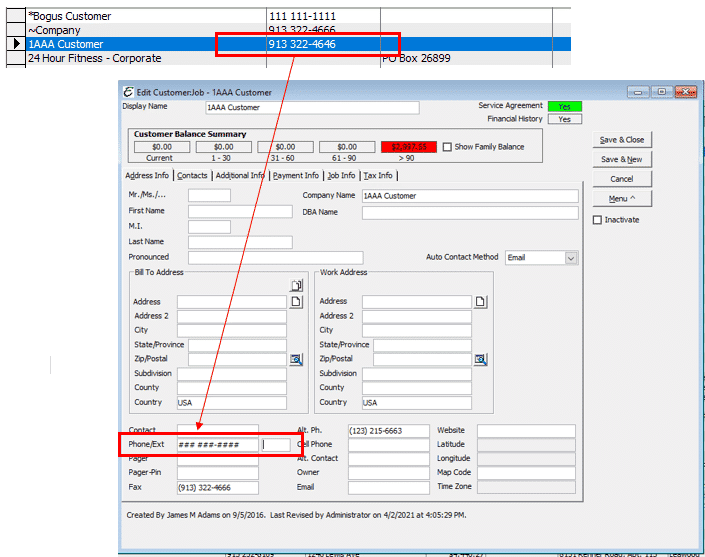Click the Owner field
This screenshot has height=557, width=705.
(389, 473)
